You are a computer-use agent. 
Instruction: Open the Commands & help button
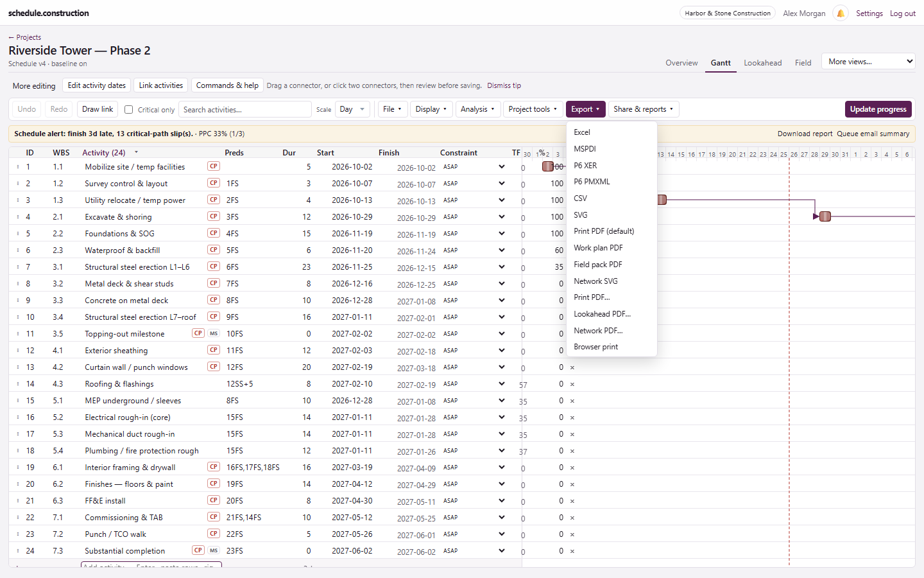(227, 85)
